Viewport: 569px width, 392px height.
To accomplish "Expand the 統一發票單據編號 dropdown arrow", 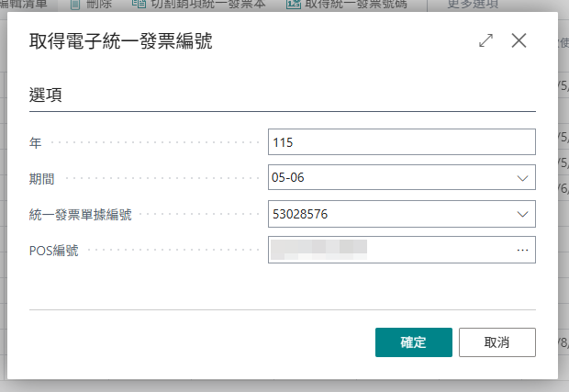I will 522,214.
